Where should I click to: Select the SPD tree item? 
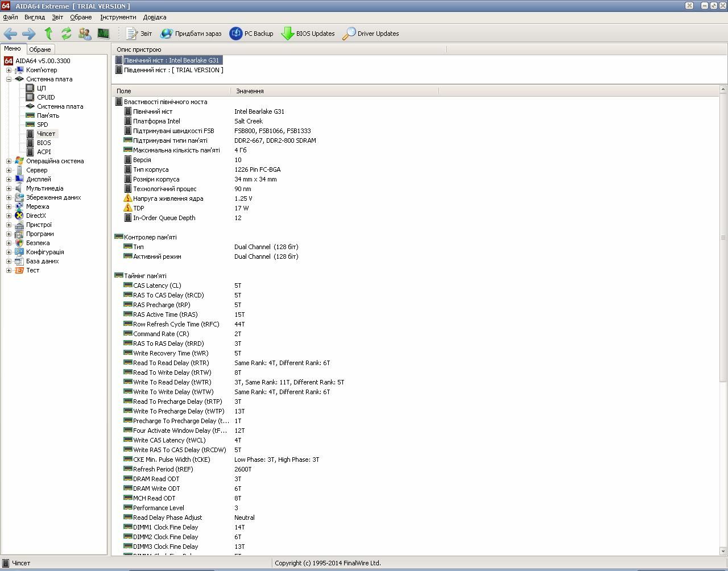[x=42, y=125]
